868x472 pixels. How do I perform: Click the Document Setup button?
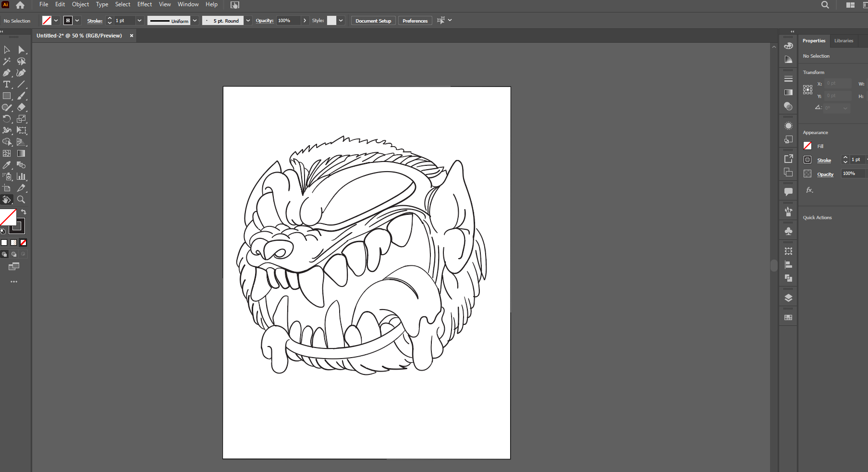373,21
